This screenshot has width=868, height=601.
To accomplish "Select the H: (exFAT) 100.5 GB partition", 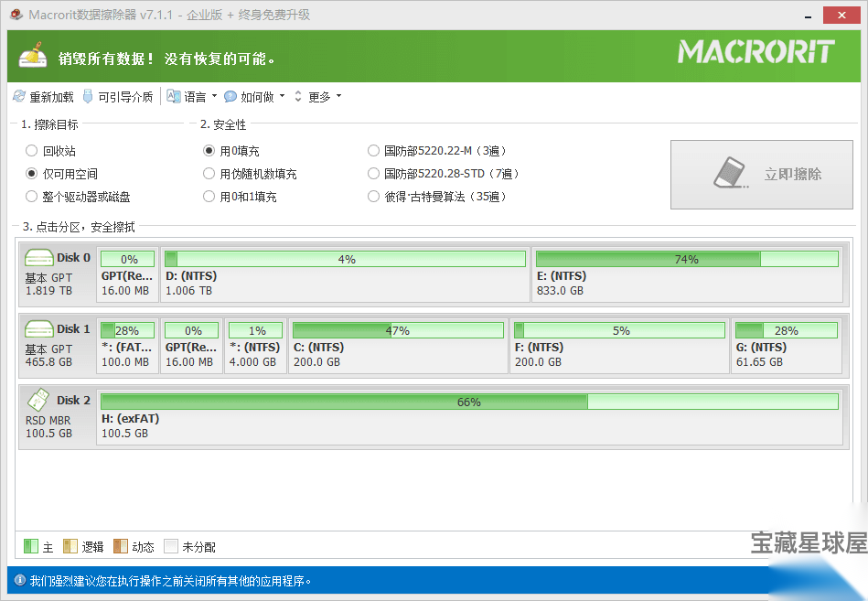I will point(469,417).
